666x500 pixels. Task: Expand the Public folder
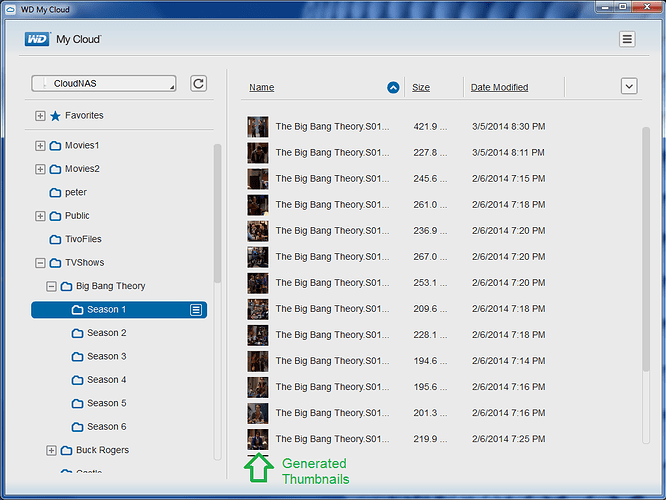click(40, 216)
